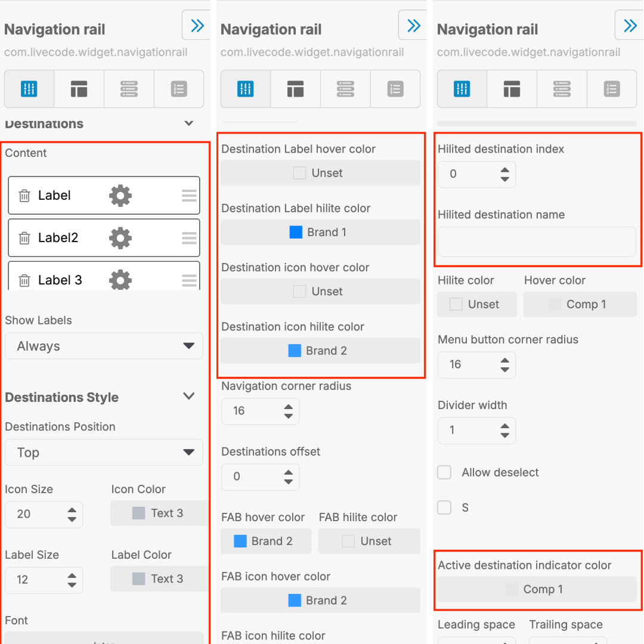This screenshot has width=644, height=644.
Task: Open the layout tab icon in middle panel
Action: coord(295,89)
